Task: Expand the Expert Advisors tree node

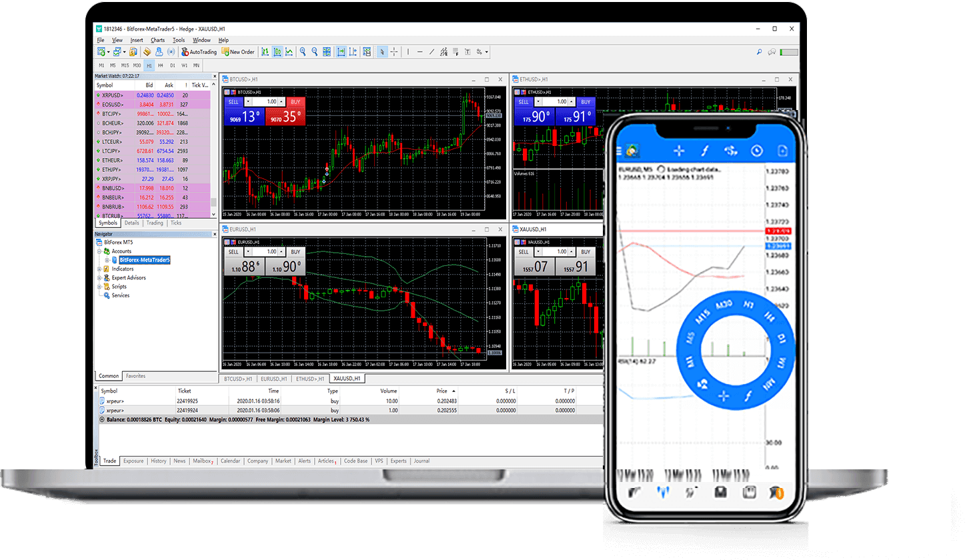Action: [x=99, y=277]
